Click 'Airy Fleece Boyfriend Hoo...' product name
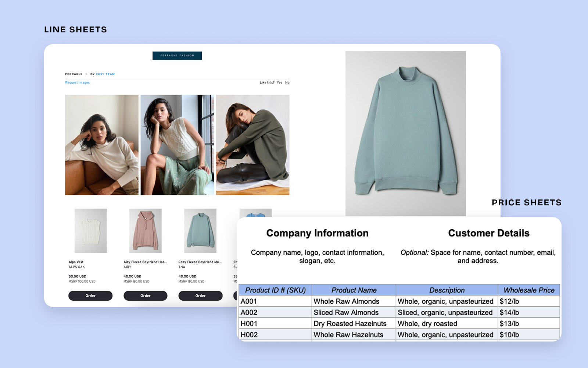 145,262
